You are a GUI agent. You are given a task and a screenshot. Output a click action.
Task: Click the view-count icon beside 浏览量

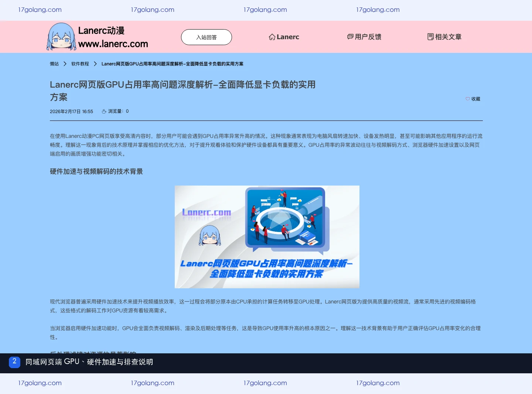[104, 111]
